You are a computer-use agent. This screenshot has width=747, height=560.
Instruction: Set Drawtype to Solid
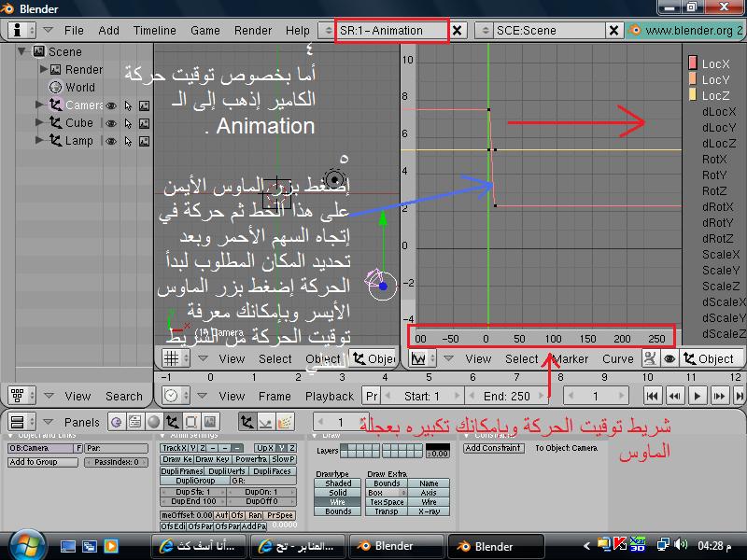338,493
